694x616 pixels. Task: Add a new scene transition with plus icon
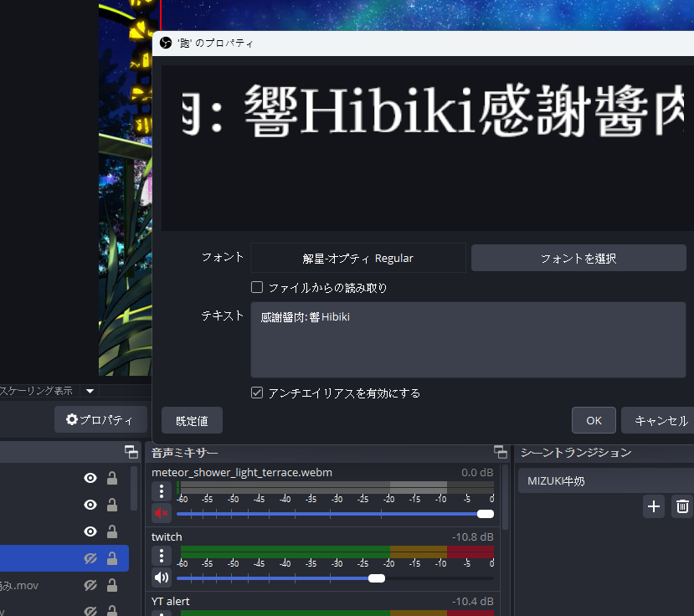point(654,506)
